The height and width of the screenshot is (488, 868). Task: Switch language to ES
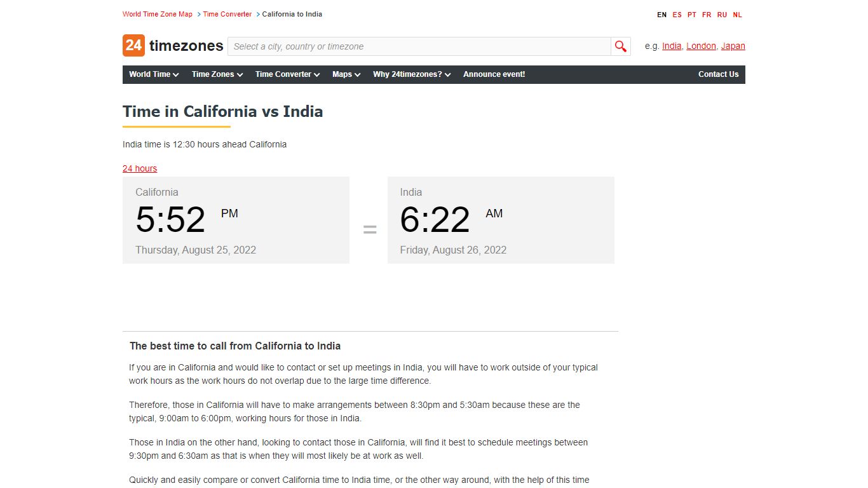click(677, 15)
